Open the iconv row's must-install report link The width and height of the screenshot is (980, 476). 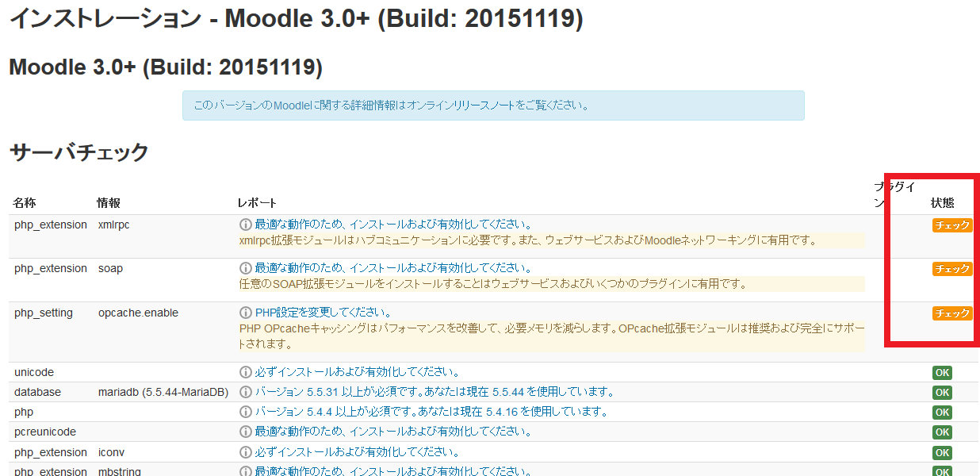coord(357,452)
